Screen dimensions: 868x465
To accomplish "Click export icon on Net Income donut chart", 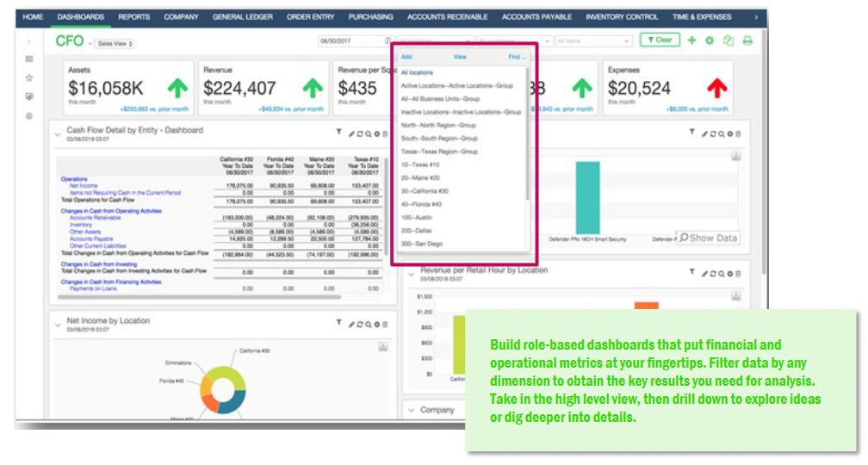I will (382, 346).
